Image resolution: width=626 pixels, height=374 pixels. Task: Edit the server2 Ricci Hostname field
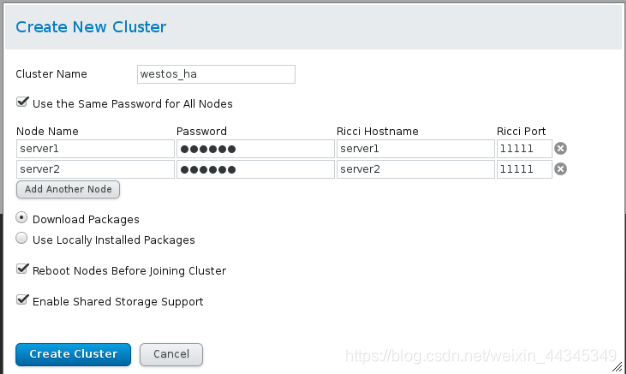(416, 170)
